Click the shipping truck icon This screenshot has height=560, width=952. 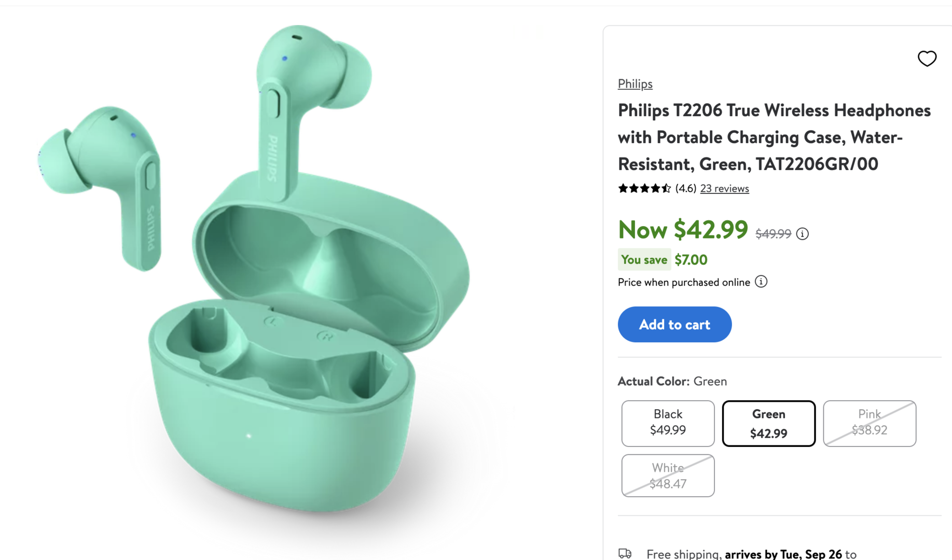pos(625,553)
